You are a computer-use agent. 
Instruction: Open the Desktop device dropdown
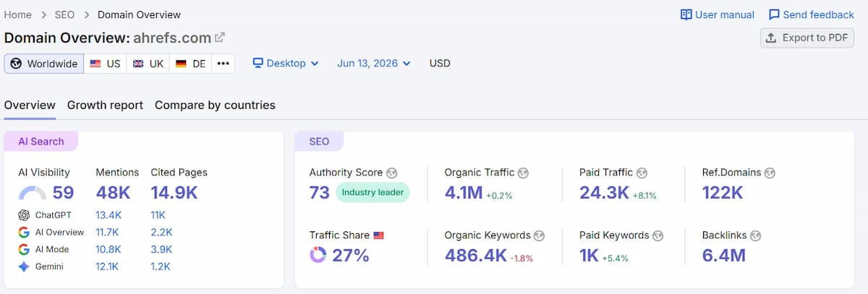(286, 64)
